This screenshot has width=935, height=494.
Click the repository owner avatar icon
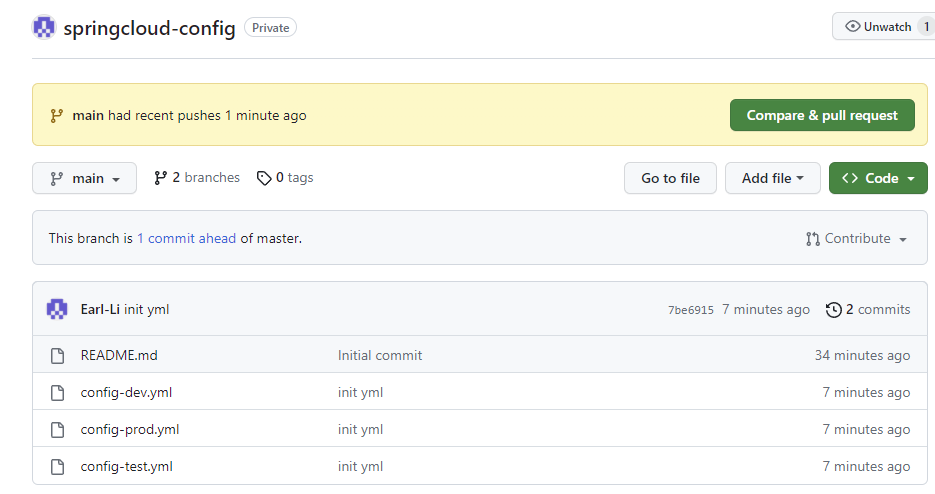click(44, 28)
